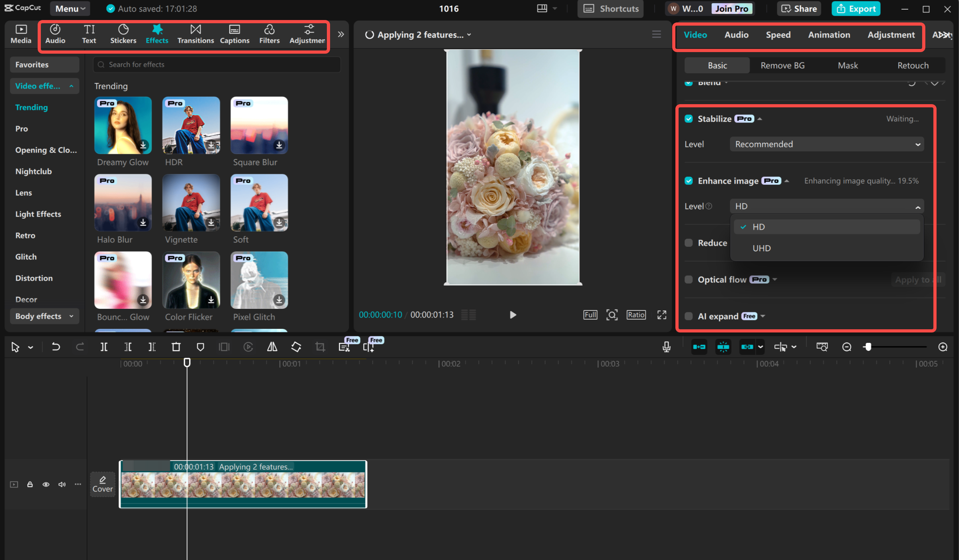Select UHD from the open Level list
This screenshot has height=560, width=959.
(x=762, y=248)
